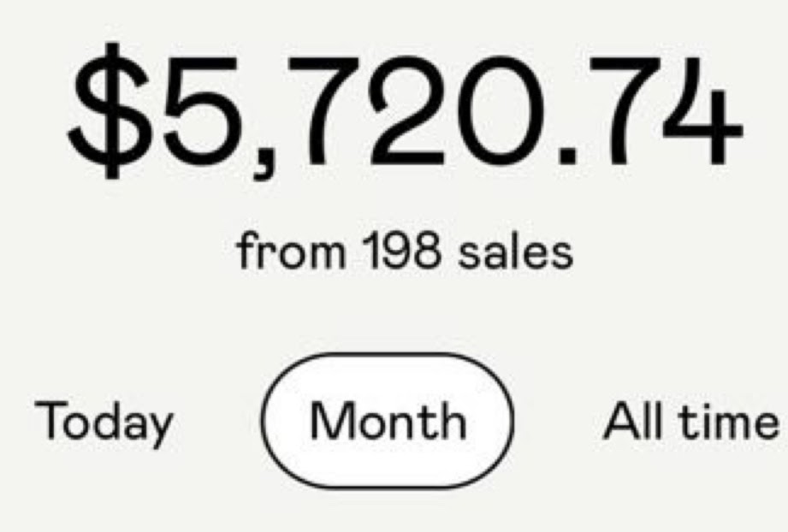The height and width of the screenshot is (532, 788).
Task: Filter revenue by Today
Action: point(104,423)
